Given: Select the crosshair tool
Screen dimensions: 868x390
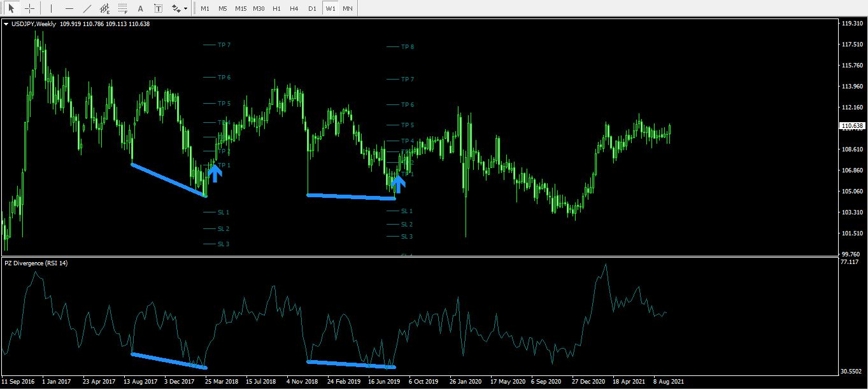Looking at the screenshot, I should (x=29, y=9).
